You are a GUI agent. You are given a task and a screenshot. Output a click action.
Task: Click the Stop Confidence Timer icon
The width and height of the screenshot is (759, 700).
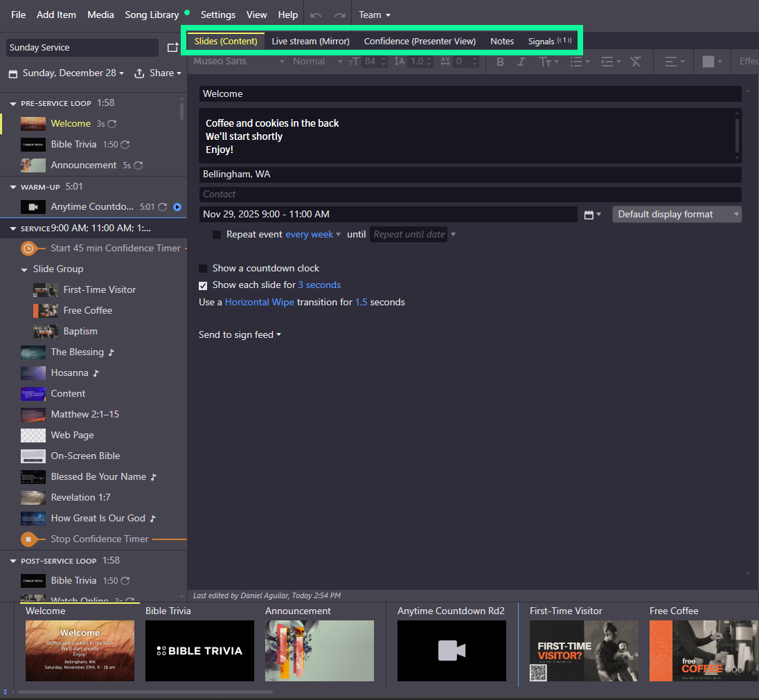28,539
